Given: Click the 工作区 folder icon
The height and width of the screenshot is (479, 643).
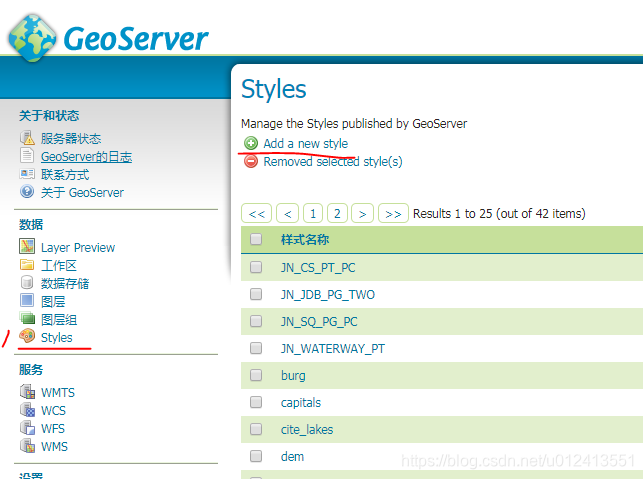Looking at the screenshot, I should [27, 265].
